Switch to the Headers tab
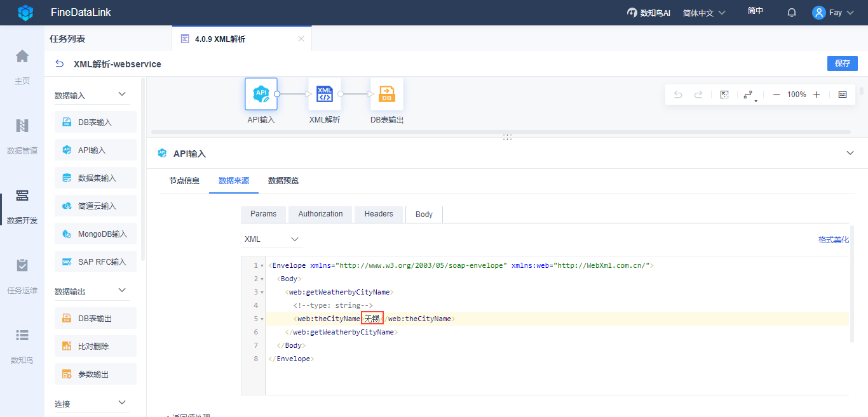This screenshot has height=417, width=868. point(379,214)
